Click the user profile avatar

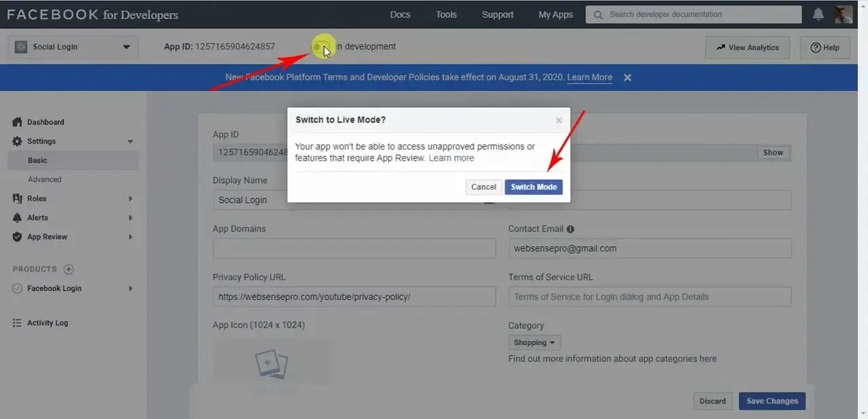click(844, 14)
